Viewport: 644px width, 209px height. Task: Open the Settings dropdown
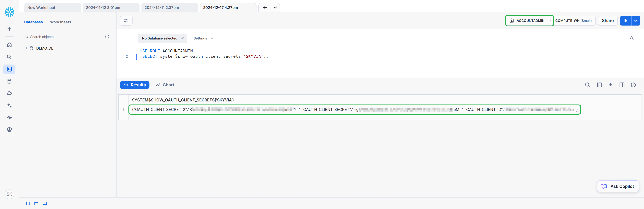coord(203,38)
